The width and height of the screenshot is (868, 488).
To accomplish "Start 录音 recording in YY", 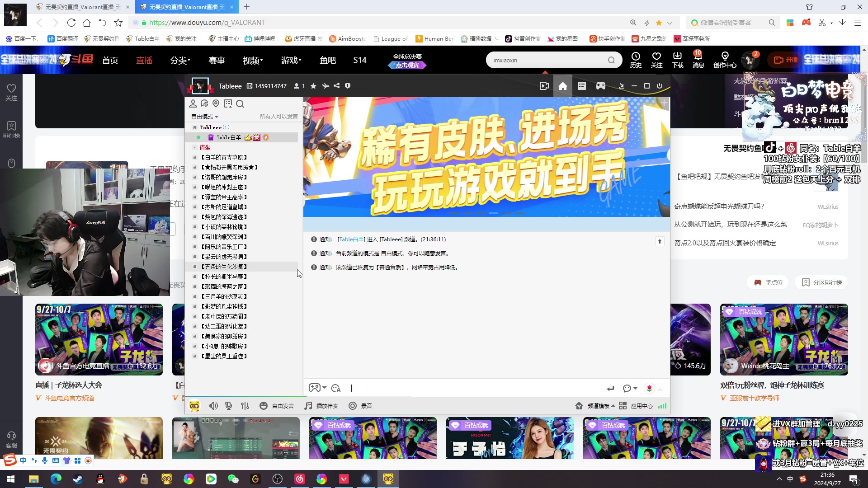I will point(360,406).
